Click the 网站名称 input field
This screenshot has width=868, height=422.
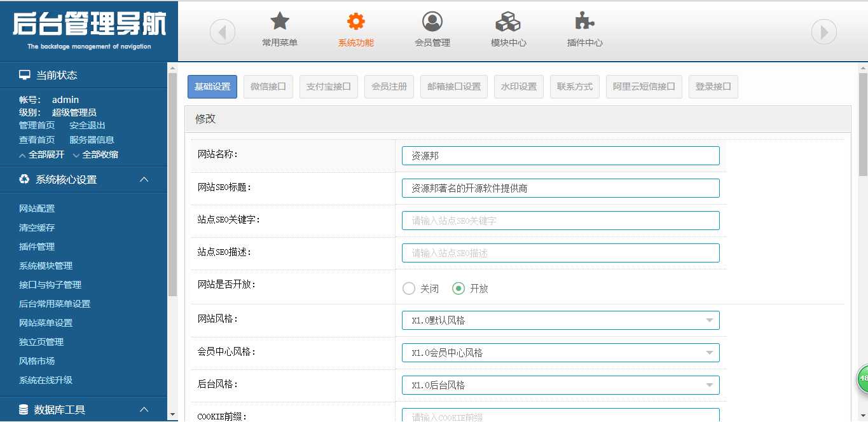click(x=561, y=156)
